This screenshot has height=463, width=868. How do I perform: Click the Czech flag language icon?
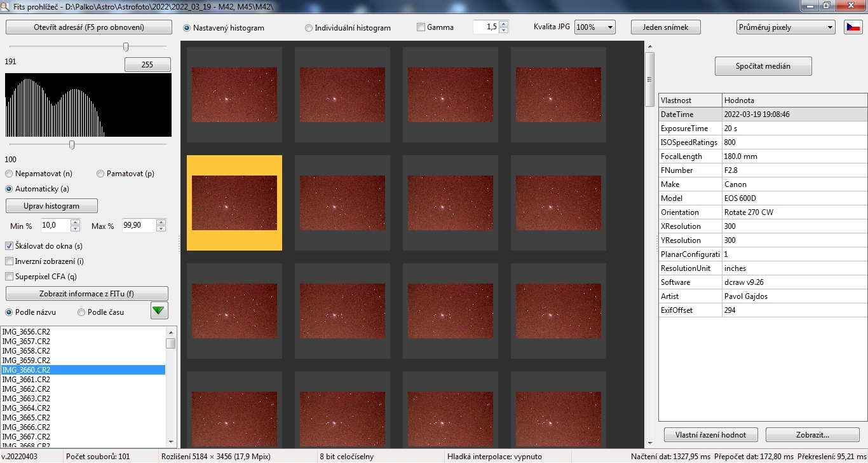point(853,27)
